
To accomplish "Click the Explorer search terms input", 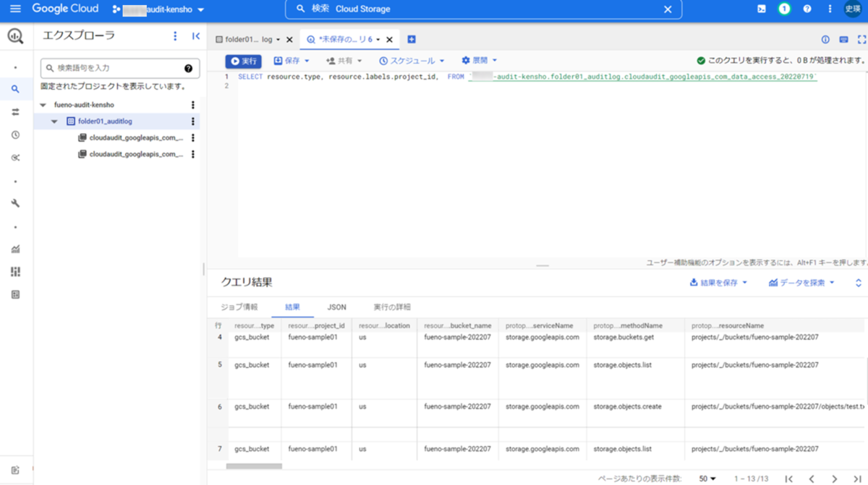I will tap(119, 68).
